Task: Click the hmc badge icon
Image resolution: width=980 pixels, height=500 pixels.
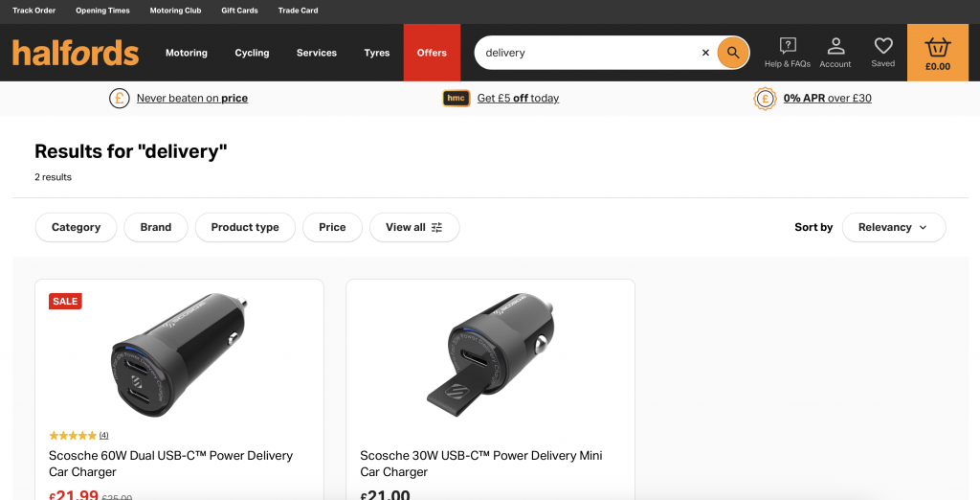Action: [457, 99]
